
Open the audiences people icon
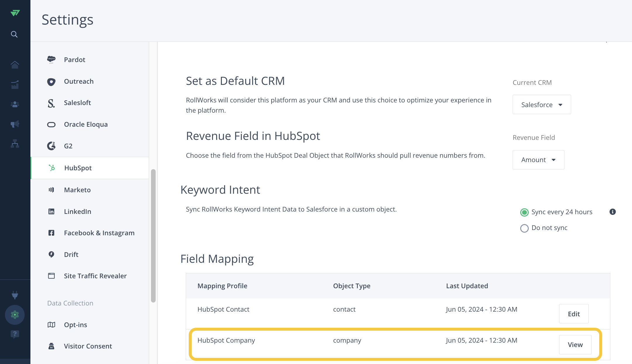tap(15, 104)
